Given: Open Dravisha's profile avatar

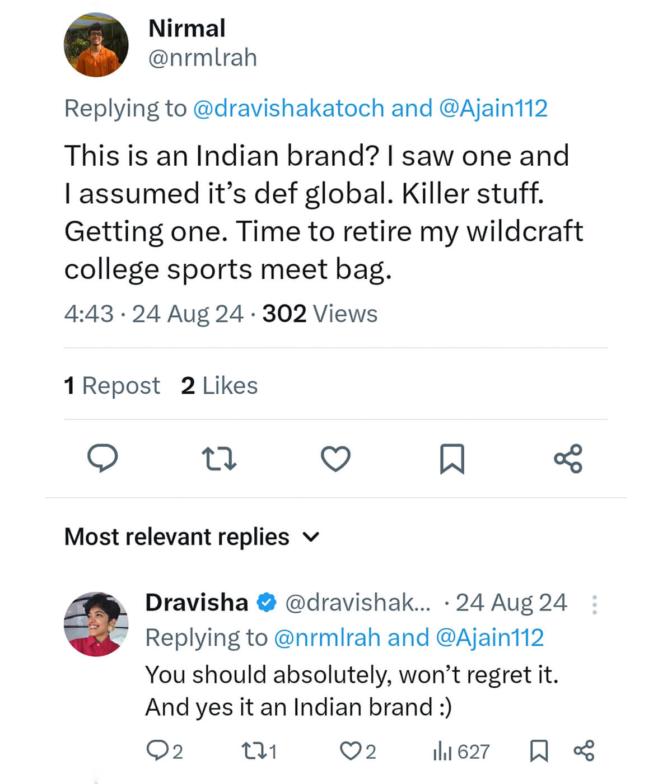Looking at the screenshot, I should tap(96, 624).
